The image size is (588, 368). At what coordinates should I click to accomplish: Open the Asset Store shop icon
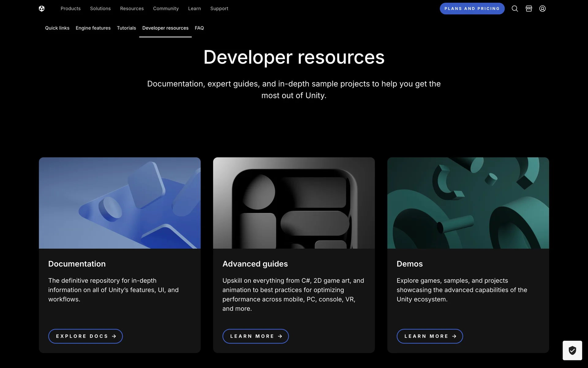529,9
